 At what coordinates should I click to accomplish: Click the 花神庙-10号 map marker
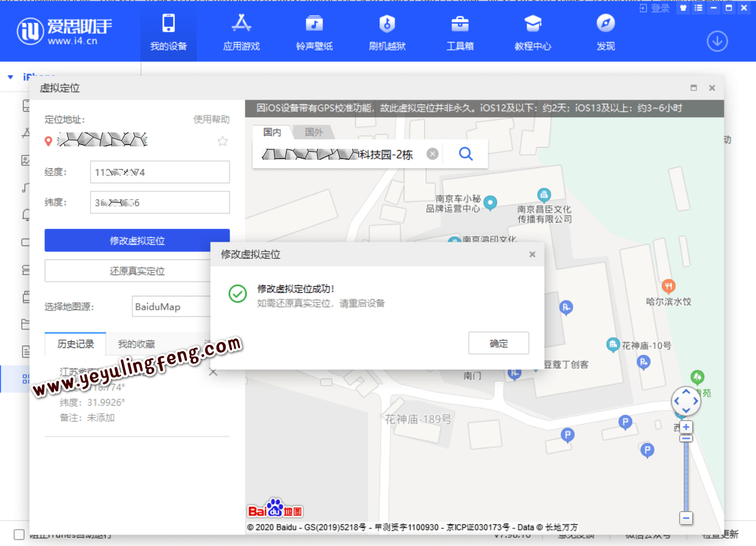613,344
